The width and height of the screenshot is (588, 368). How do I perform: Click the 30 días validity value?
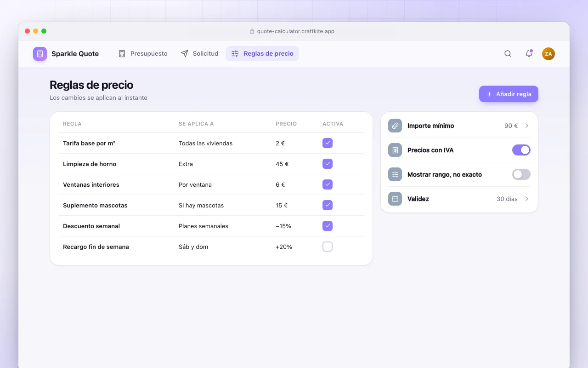[507, 199]
